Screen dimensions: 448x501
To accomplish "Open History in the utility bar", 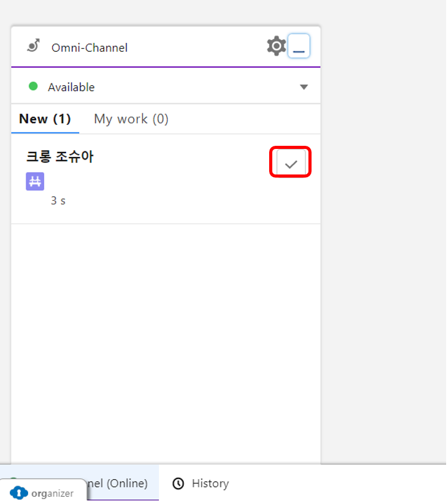I will tap(209, 484).
